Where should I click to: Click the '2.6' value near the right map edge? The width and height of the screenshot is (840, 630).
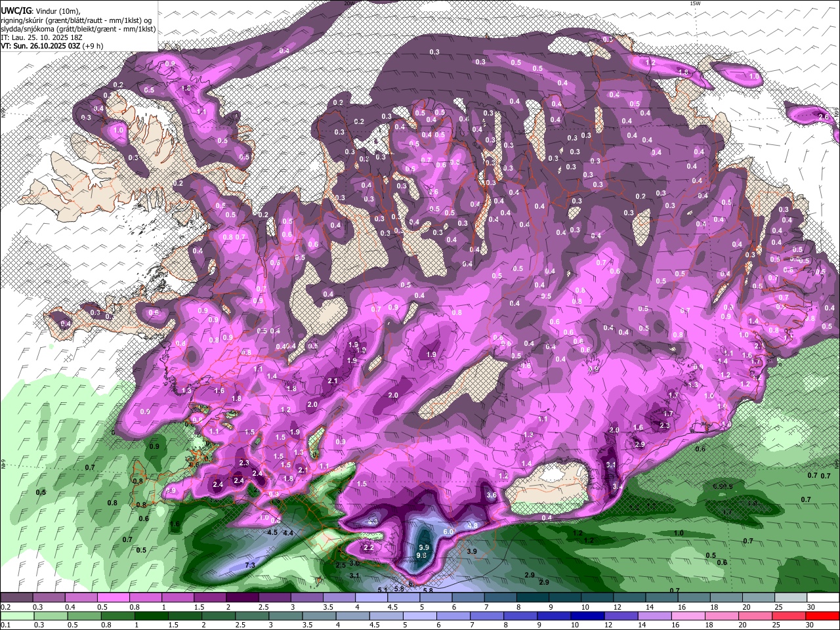coord(824,116)
